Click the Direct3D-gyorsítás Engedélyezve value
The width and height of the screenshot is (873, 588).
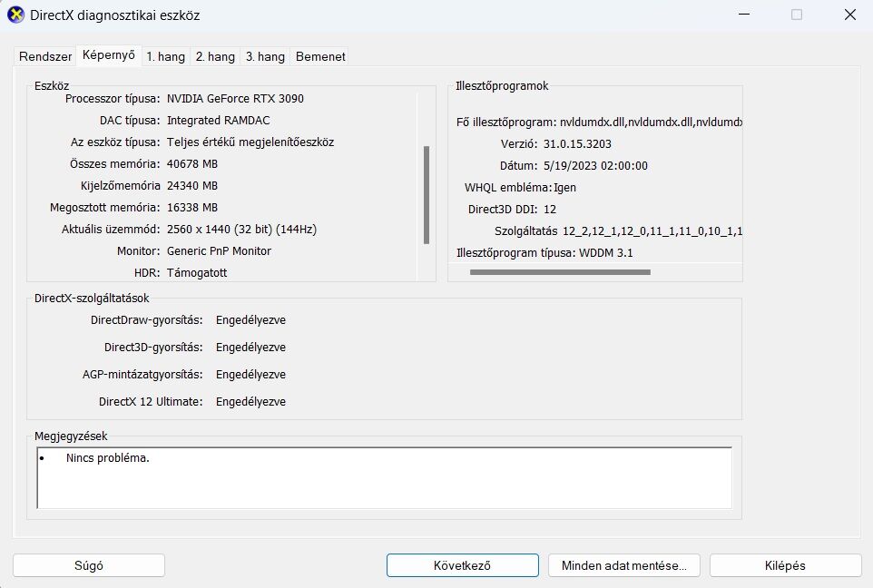(250, 348)
